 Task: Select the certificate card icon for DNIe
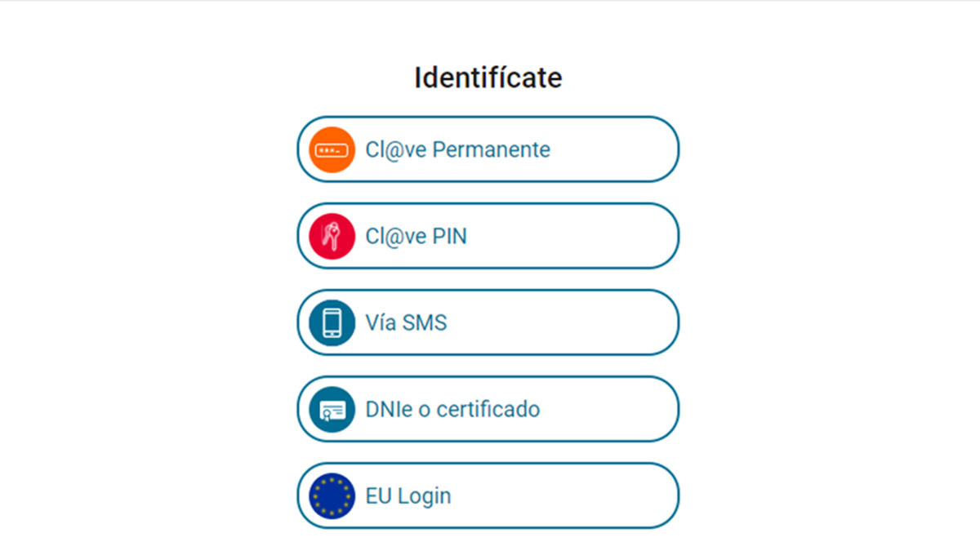[x=330, y=409]
